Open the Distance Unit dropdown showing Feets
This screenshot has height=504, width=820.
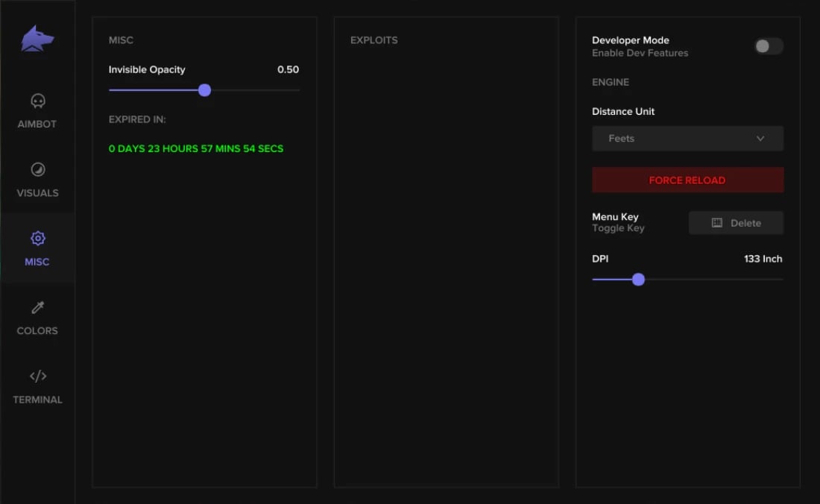[688, 139]
